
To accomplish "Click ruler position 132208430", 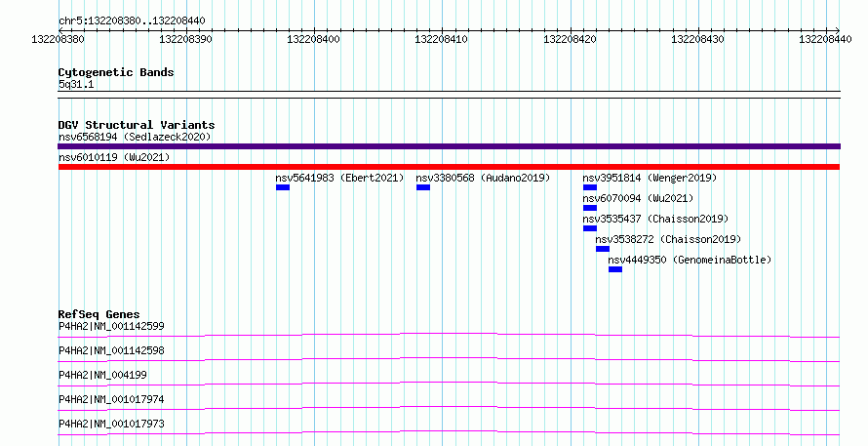I will tap(697, 39).
